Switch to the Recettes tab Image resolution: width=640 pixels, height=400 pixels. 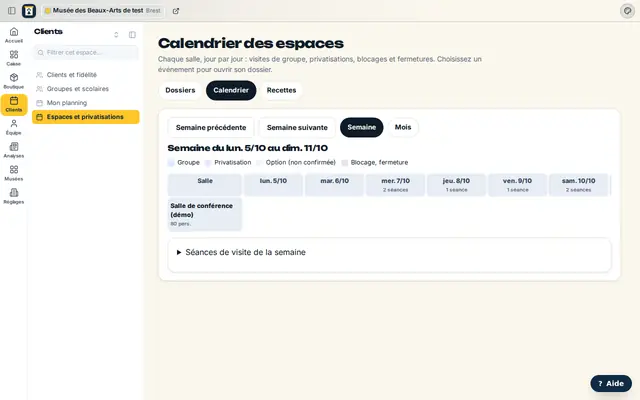click(281, 90)
